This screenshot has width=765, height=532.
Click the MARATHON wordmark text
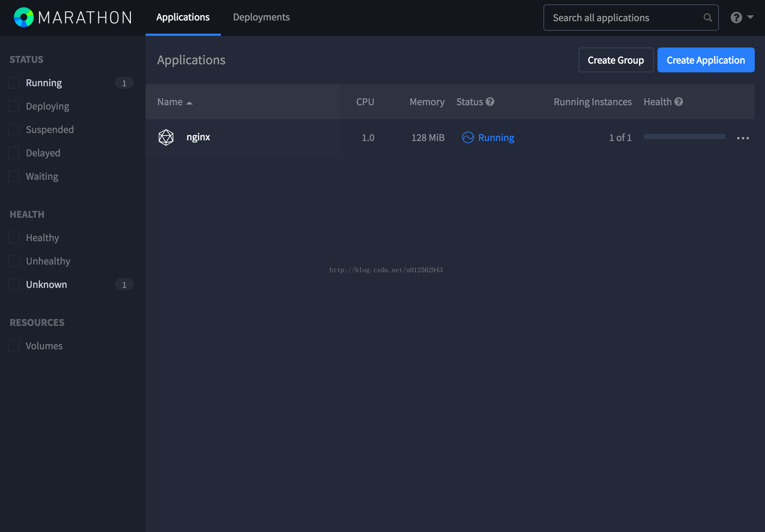click(85, 18)
